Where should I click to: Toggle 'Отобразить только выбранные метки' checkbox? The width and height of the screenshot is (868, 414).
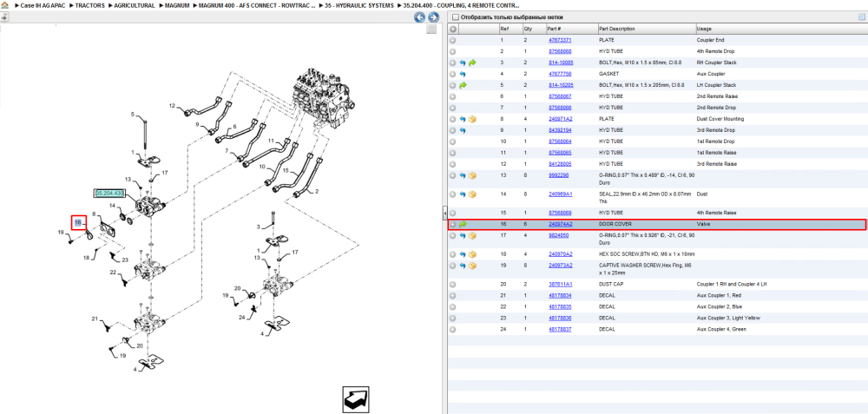click(x=456, y=17)
